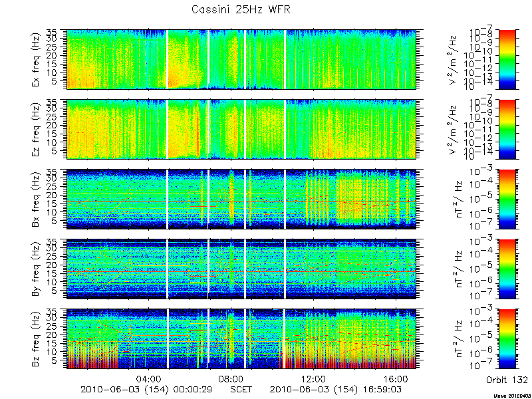Click the By panel color bar
532x399 pixels.
507,269
